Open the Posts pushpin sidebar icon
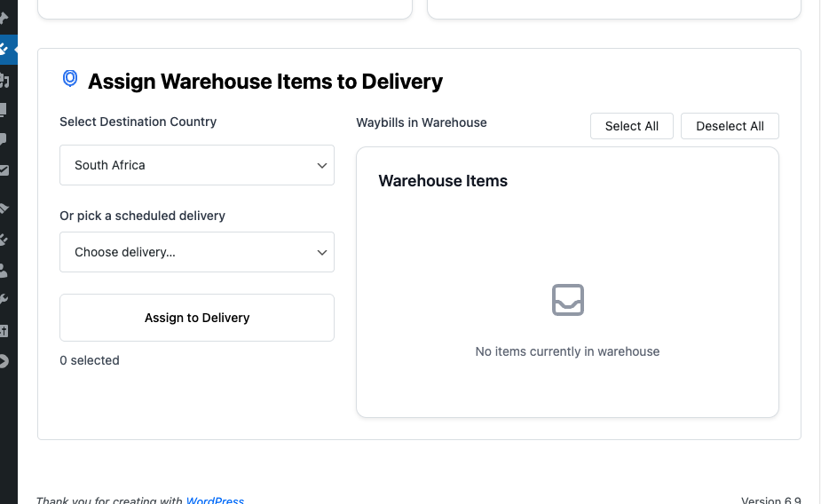This screenshot has height=504, width=821. pos(4,19)
